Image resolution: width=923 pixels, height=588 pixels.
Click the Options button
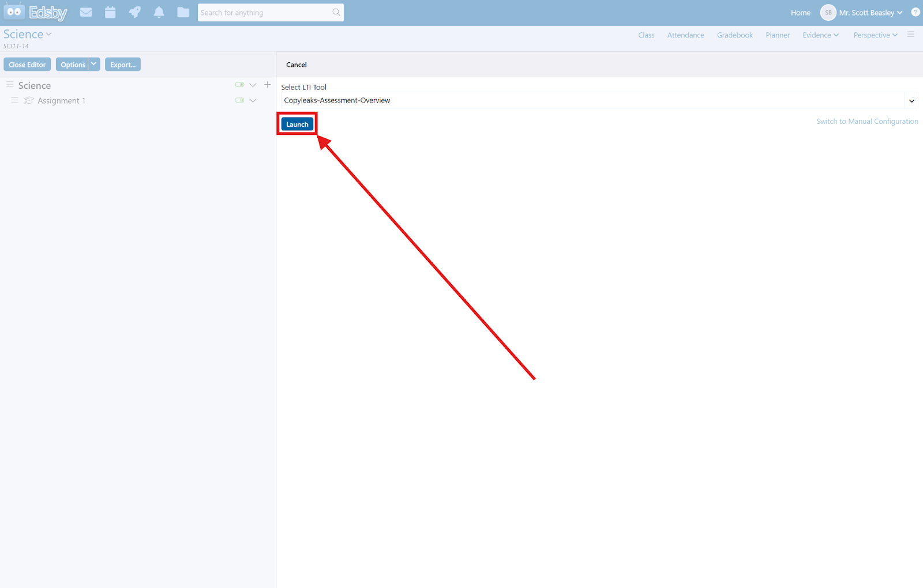pyautogui.click(x=73, y=65)
